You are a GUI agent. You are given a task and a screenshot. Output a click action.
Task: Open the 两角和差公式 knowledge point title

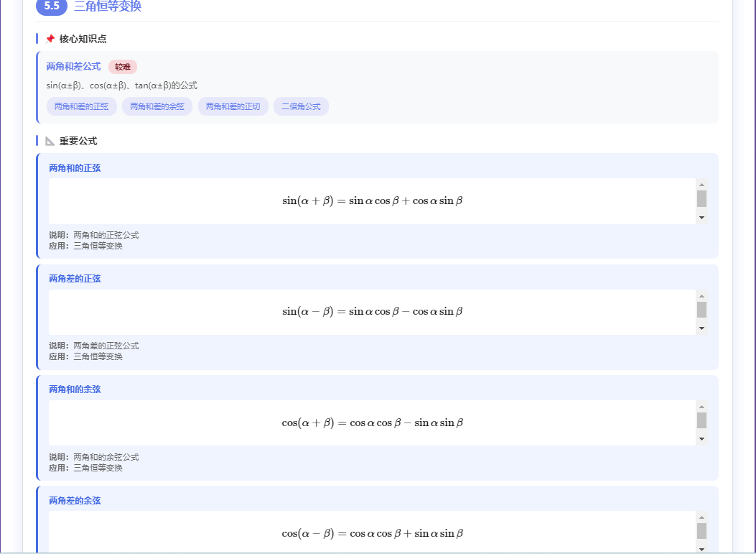[x=73, y=67]
